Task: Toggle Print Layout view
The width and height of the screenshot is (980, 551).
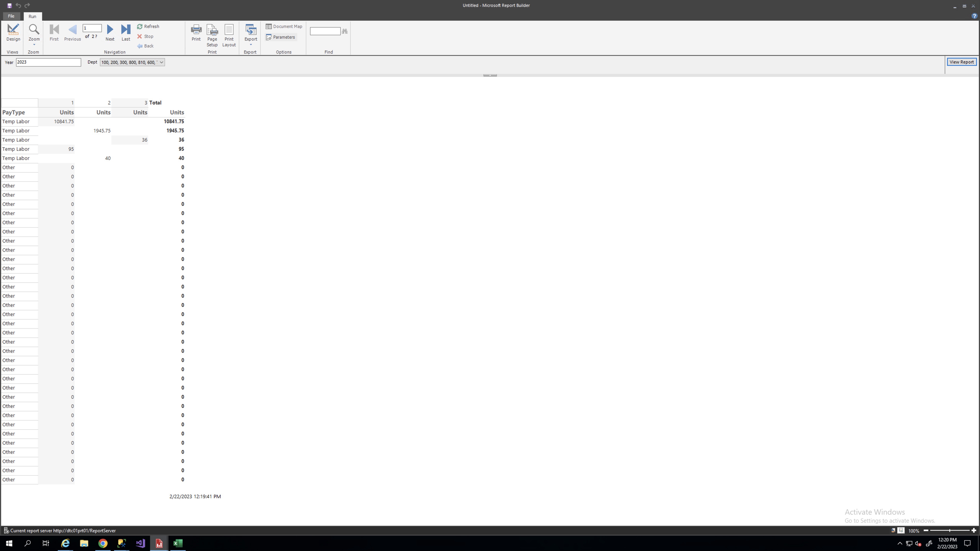Action: click(229, 35)
